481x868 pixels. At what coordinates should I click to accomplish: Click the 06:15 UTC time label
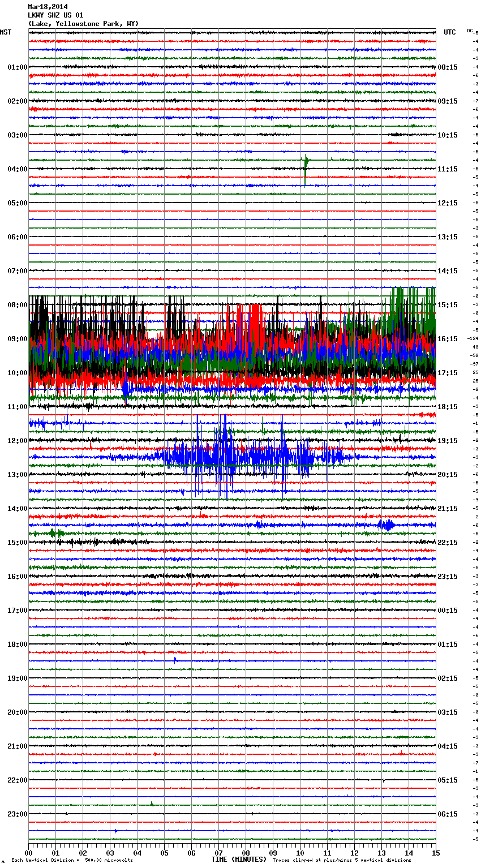pos(448,814)
